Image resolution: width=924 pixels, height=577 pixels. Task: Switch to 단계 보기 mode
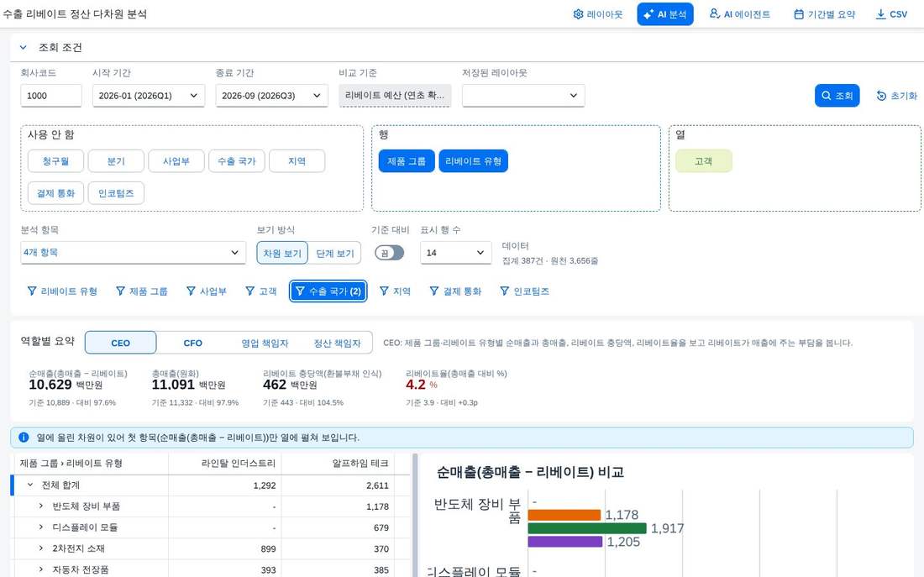(334, 253)
